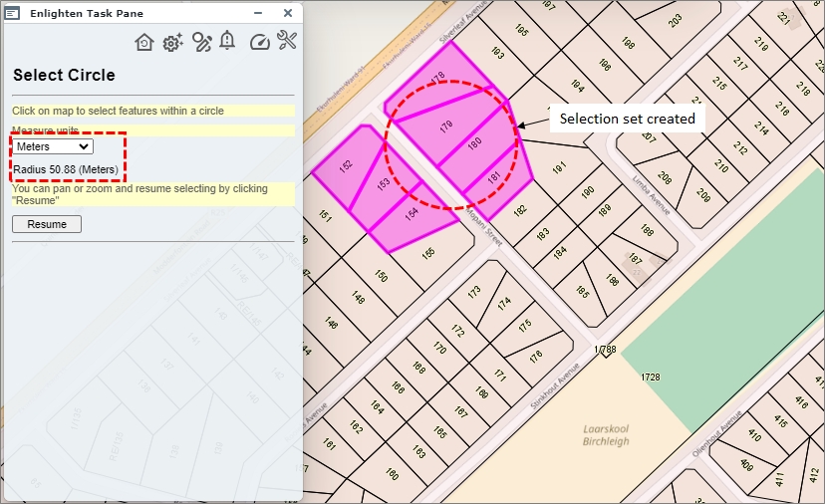The height and width of the screenshot is (504, 825).
Task: Click parcel 154 in the selection
Action: pyautogui.click(x=411, y=213)
